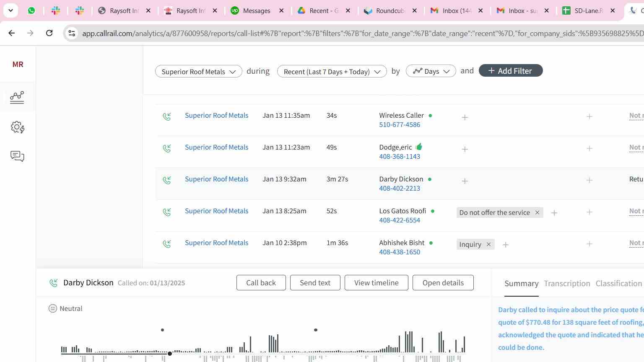Open the Analytics chart icon in sidebar
Screen dimensions: 644x362
coord(17,97)
